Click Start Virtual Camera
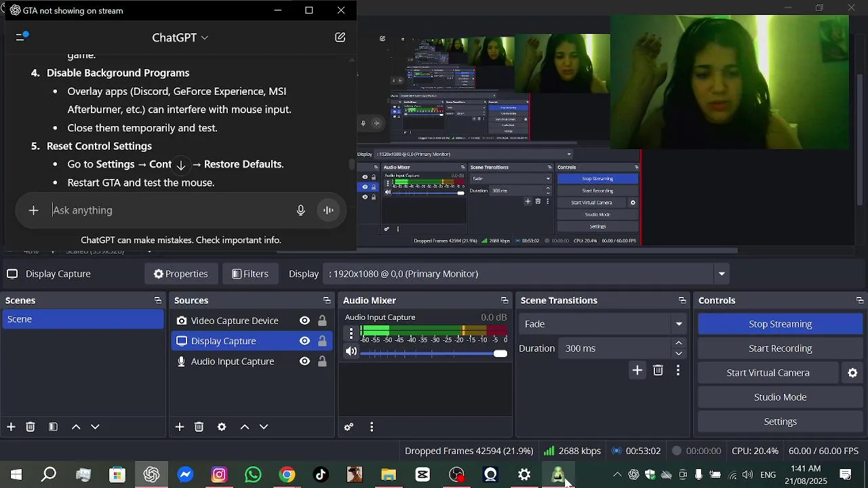Viewport: 868px width, 488px height. [768, 373]
